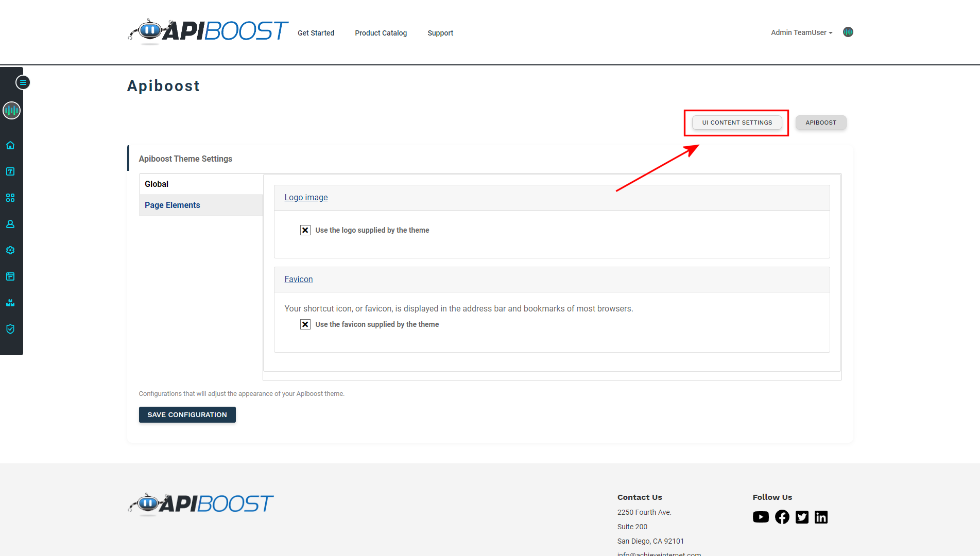Image resolution: width=980 pixels, height=556 pixels.
Task: Click the UI Content Settings button
Action: point(737,123)
